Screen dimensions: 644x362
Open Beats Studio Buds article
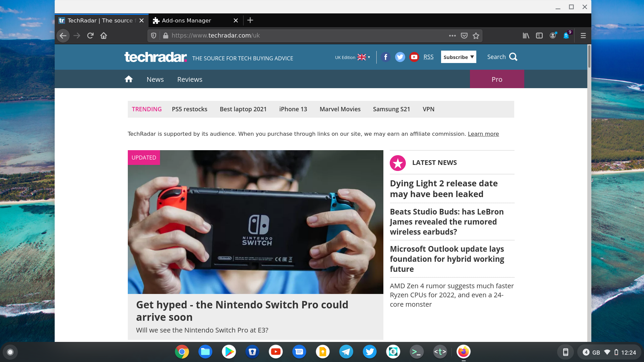click(447, 222)
